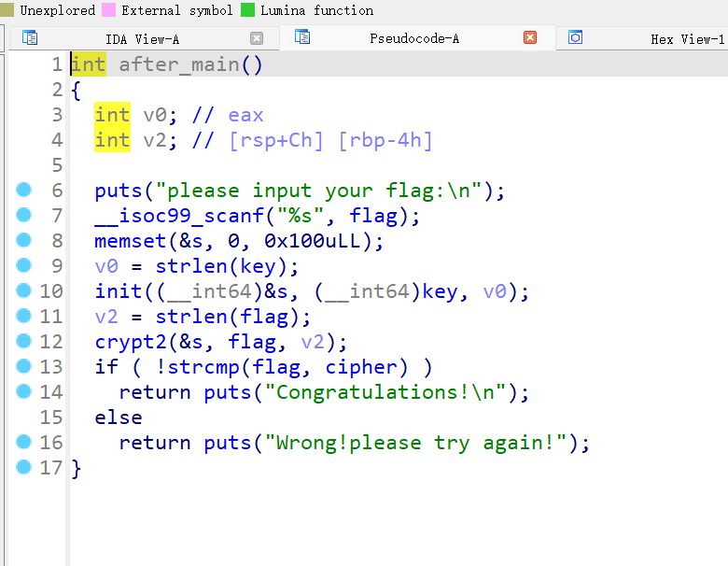Click the eax comment on line 3
The height and width of the screenshot is (566, 728).
pos(245,116)
